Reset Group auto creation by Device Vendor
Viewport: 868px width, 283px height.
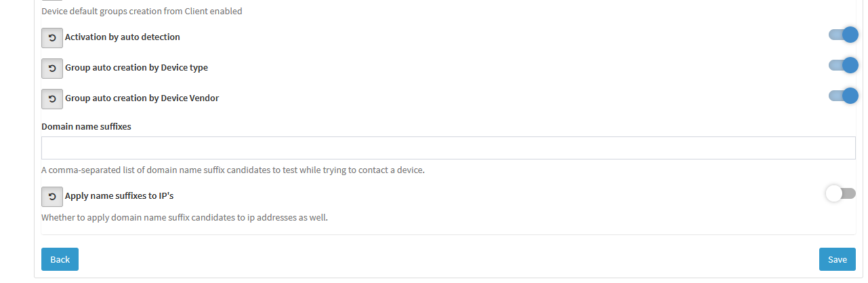point(52,98)
